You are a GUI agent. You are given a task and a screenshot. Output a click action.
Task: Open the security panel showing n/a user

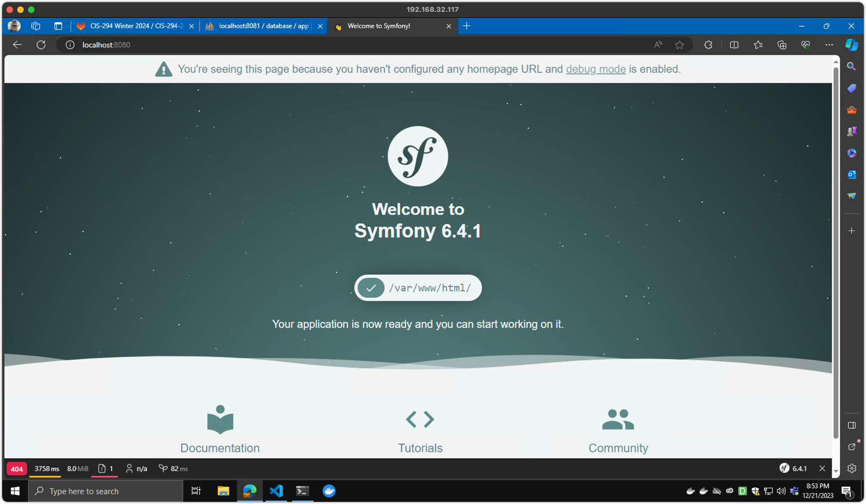[x=136, y=468]
